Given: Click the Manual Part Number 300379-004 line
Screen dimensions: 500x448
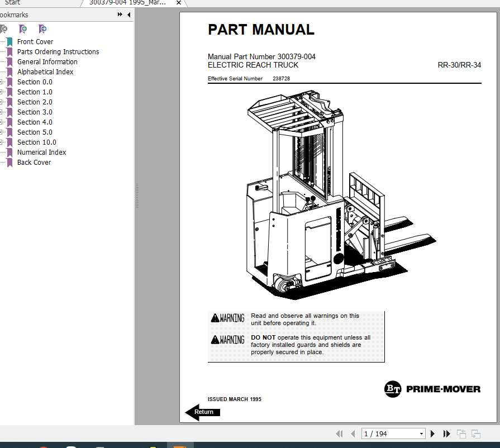Looking at the screenshot, I should pos(261,56).
